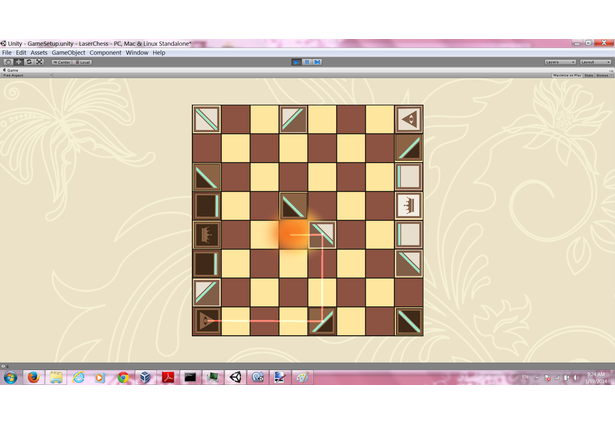
Task: Advance one frame with the Step button
Action: tap(317, 62)
